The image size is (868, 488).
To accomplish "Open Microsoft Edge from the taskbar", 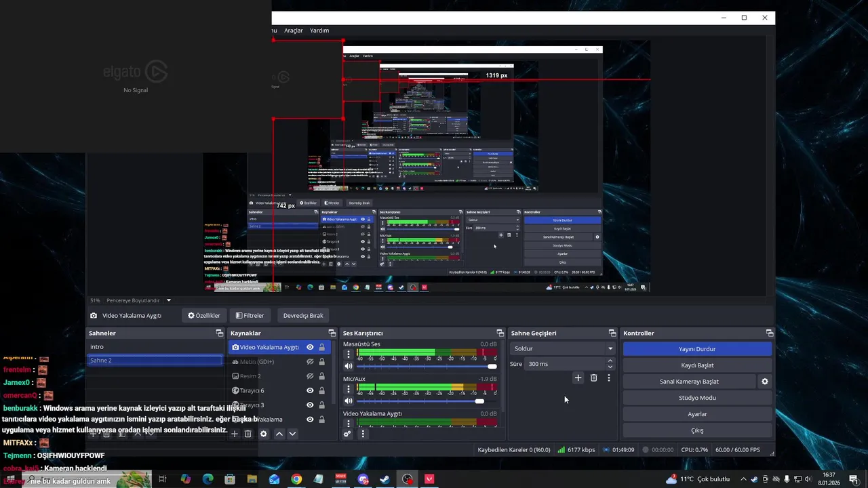I will pyautogui.click(x=208, y=479).
